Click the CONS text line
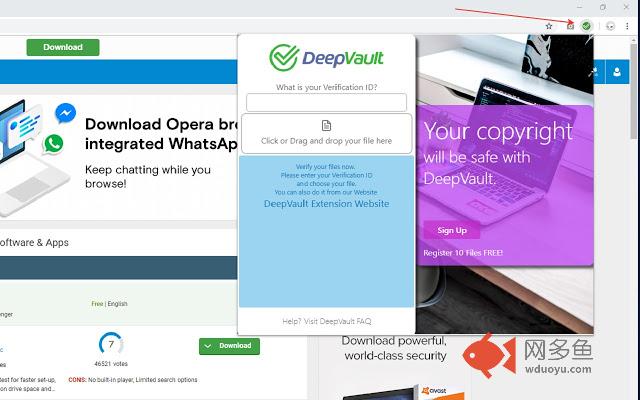Image resolution: width=640 pixels, height=400 pixels. point(133,380)
